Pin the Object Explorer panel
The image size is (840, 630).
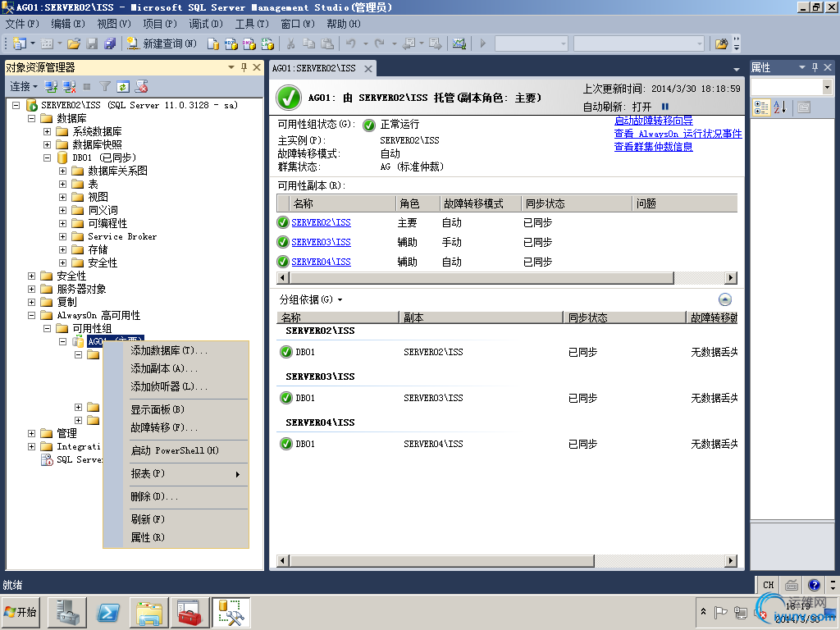click(244, 67)
